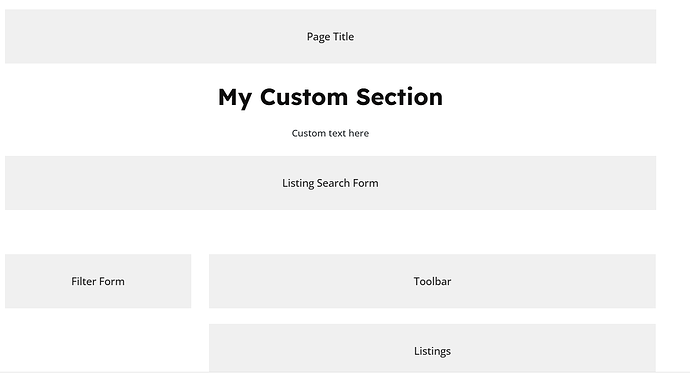Click the "Filter Form" label text
Viewport: 690px width, 373px height.
[x=98, y=281]
